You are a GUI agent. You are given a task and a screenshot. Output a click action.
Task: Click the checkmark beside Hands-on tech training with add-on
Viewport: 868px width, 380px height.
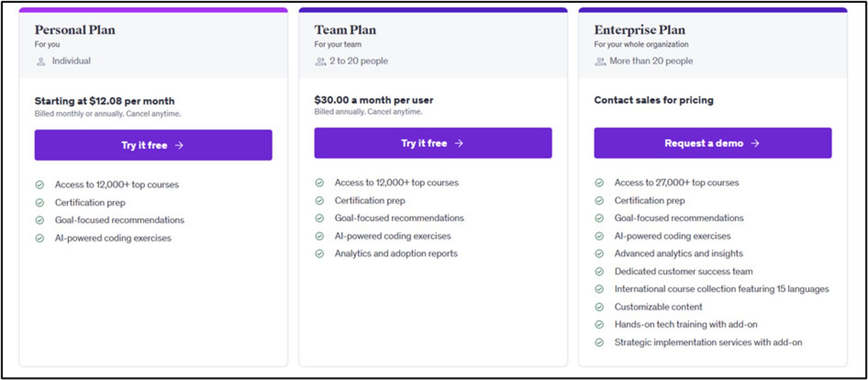599,324
